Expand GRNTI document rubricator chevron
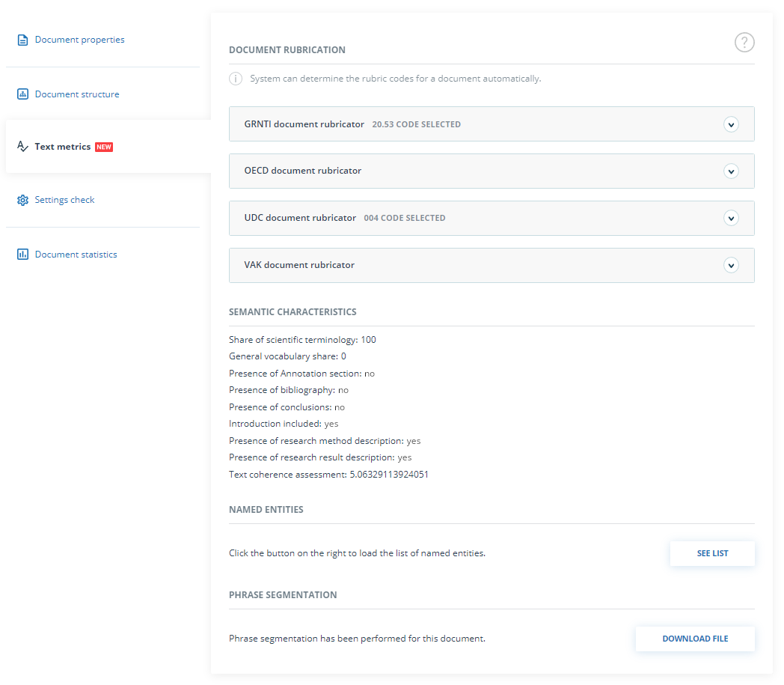This screenshot has height=685, width=784. [731, 124]
